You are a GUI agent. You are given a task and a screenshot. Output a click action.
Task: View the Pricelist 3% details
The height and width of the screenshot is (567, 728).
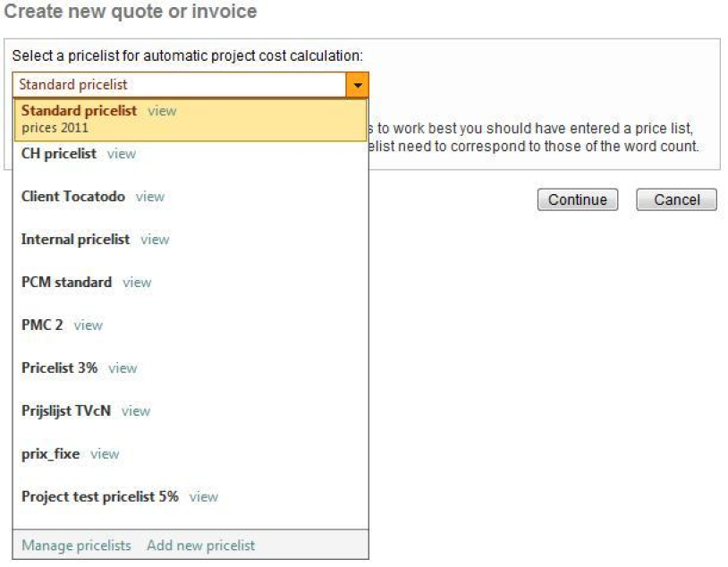[x=123, y=368]
